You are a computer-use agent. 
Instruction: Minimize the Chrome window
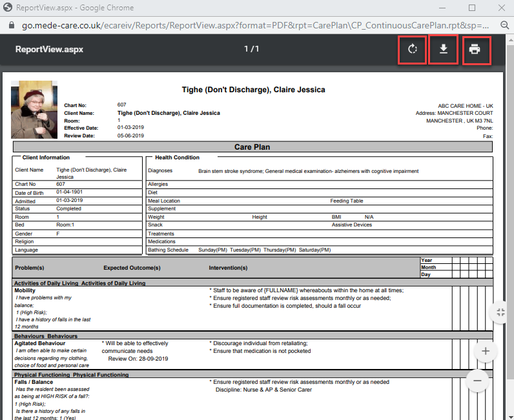click(442, 8)
